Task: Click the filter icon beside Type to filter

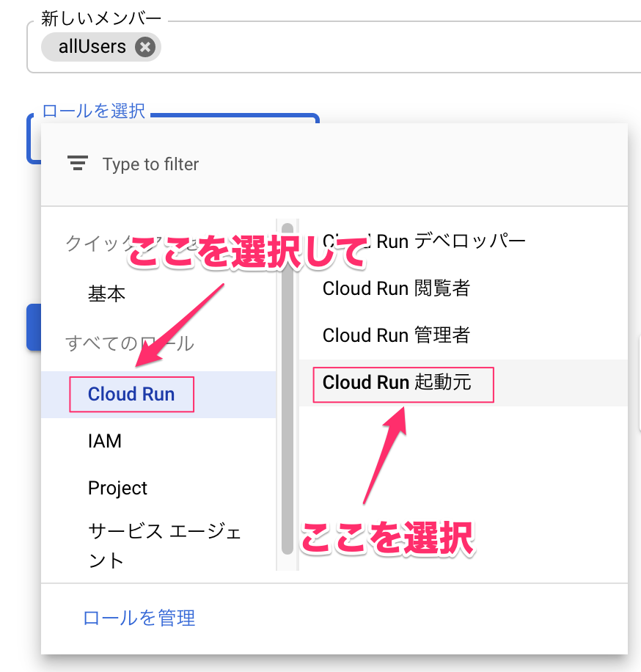Action: pos(78,164)
